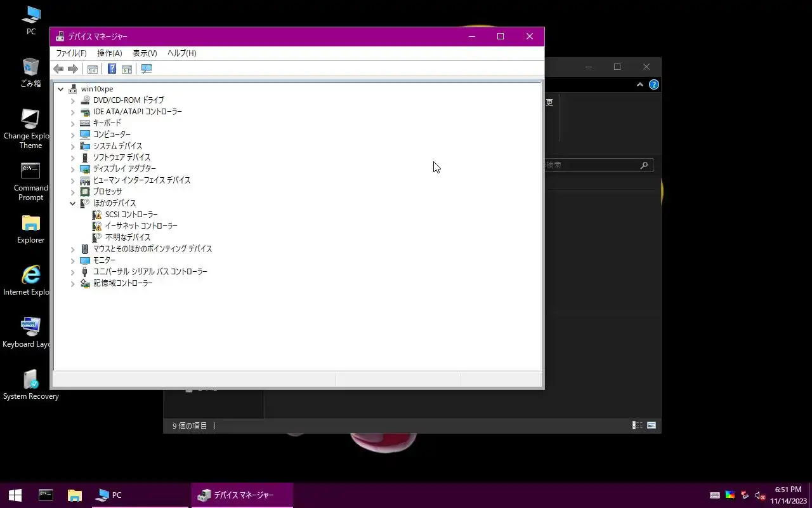Image resolution: width=812 pixels, height=508 pixels.
Task: Expand the モニター node
Action: pyautogui.click(x=72, y=260)
